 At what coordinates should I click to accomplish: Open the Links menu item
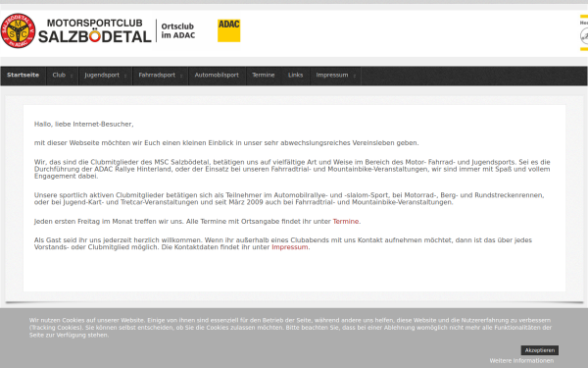(x=296, y=76)
